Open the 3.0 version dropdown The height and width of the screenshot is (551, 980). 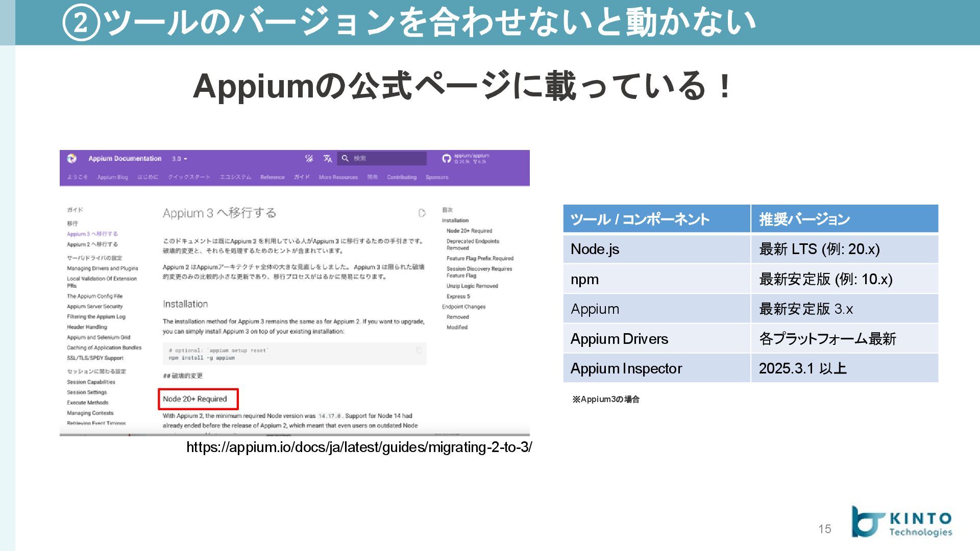tap(179, 159)
